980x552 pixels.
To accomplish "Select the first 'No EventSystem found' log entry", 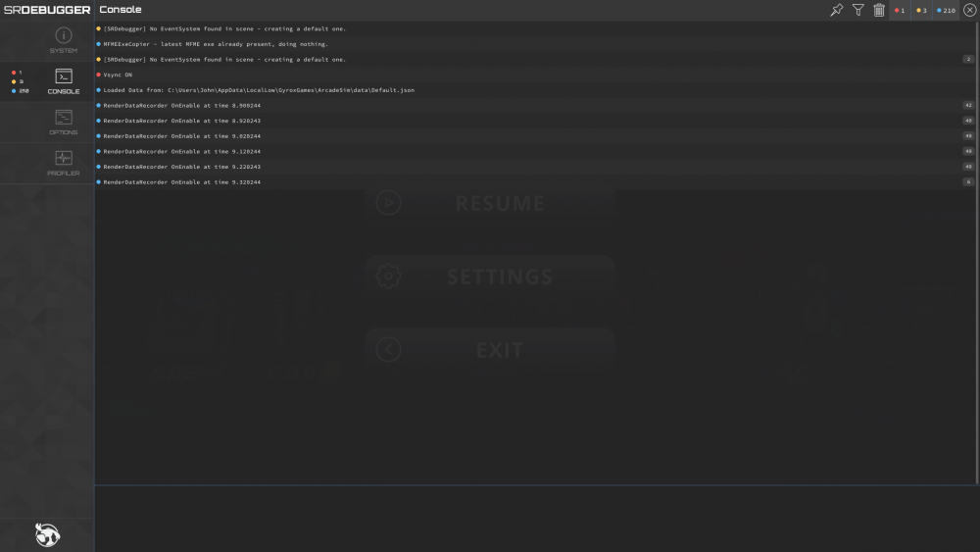I will tap(535, 28).
